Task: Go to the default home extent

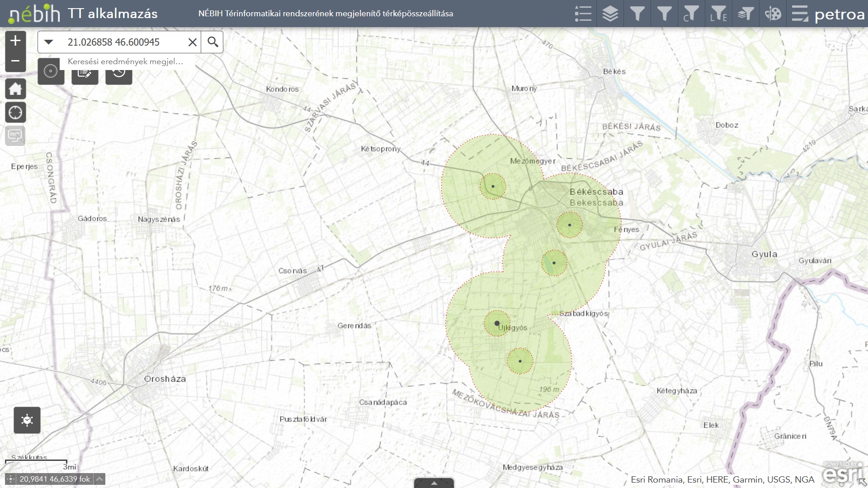Action: click(x=15, y=89)
